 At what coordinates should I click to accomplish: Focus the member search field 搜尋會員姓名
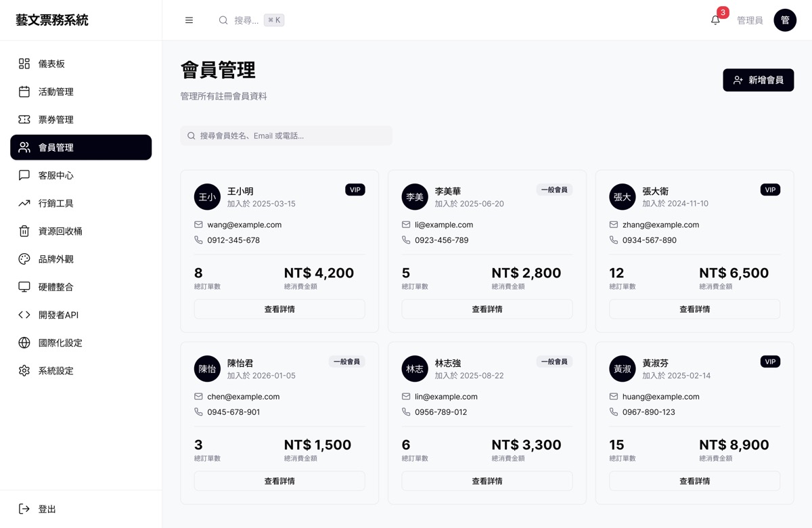click(286, 135)
